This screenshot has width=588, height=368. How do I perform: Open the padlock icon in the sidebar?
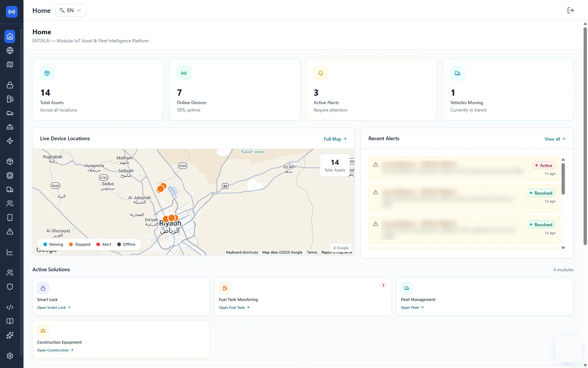10,85
